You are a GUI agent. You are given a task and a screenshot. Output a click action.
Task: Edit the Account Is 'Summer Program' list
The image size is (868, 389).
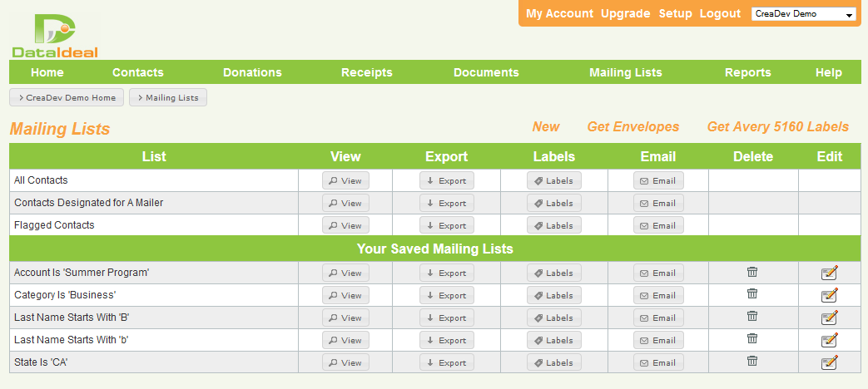pyautogui.click(x=829, y=273)
